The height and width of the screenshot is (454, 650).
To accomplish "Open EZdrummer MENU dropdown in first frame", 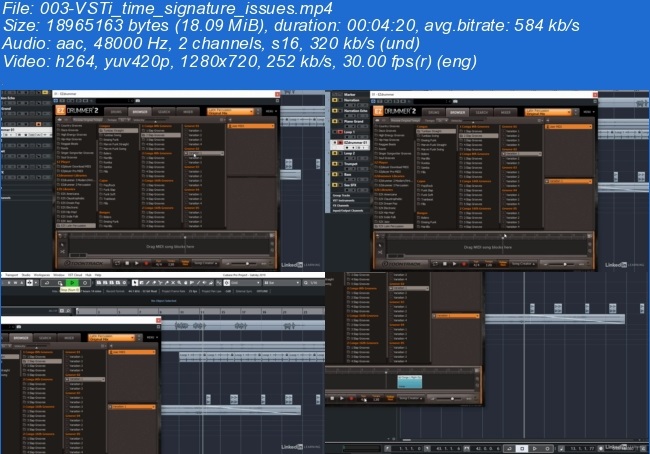I will tap(271, 112).
